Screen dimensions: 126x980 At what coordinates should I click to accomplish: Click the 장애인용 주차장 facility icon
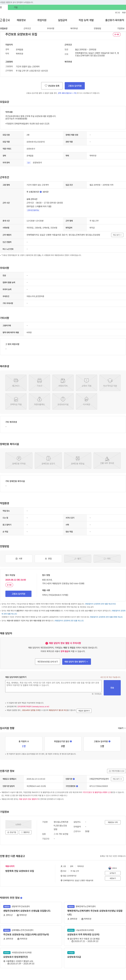coord(19,460)
